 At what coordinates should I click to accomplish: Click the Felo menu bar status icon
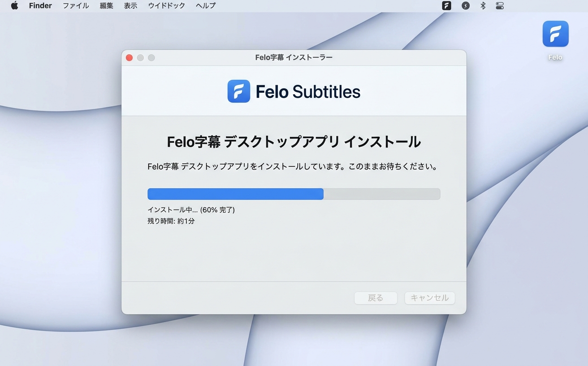click(446, 6)
